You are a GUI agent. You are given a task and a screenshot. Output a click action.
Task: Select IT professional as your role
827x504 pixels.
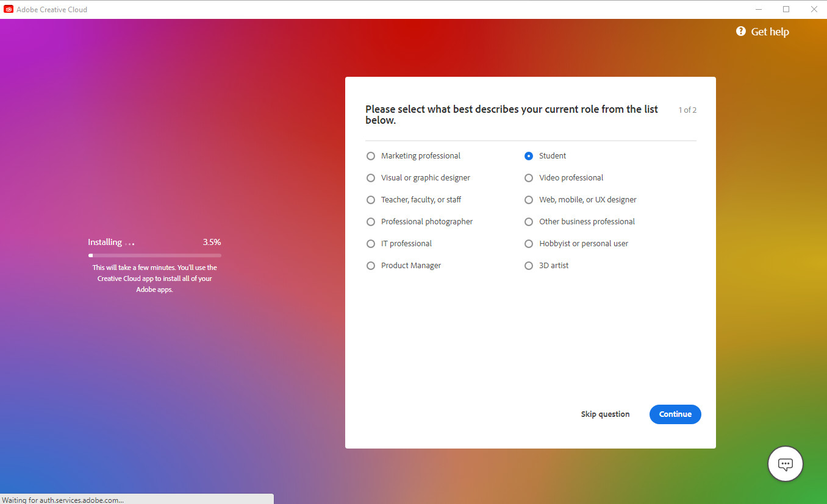[x=371, y=244]
